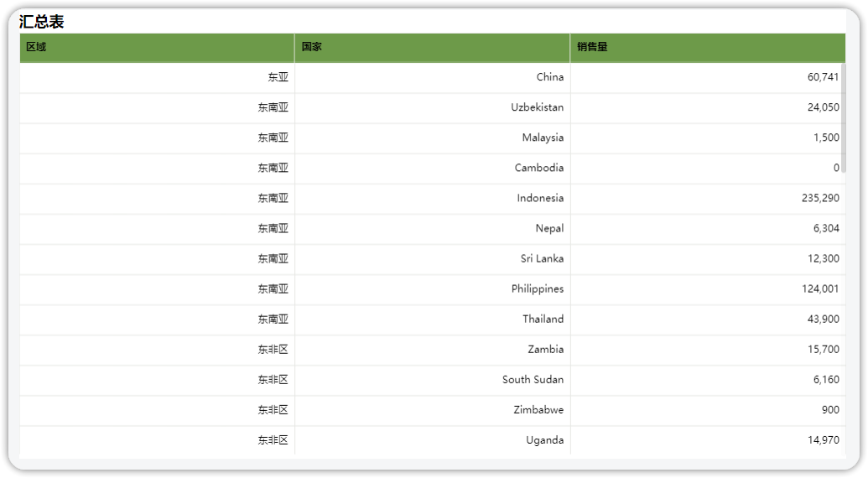Click the sales value 43,900

[824, 320]
